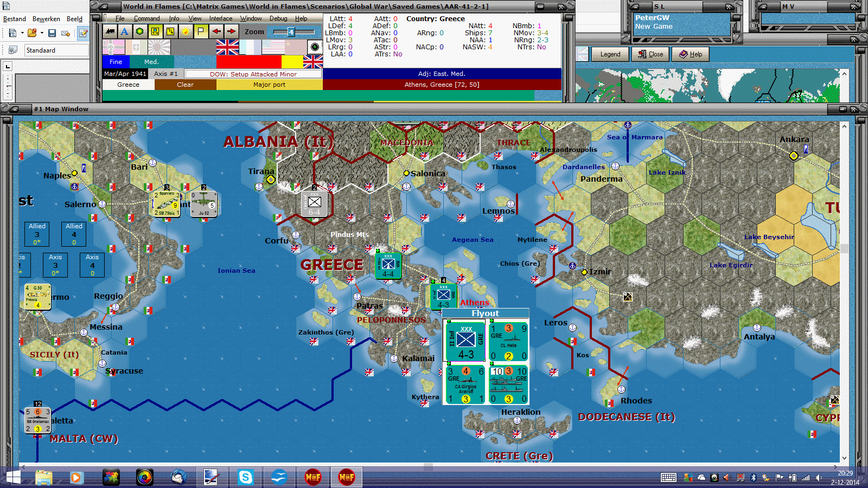
Task: Click the Close button in global map panel
Action: click(x=650, y=54)
